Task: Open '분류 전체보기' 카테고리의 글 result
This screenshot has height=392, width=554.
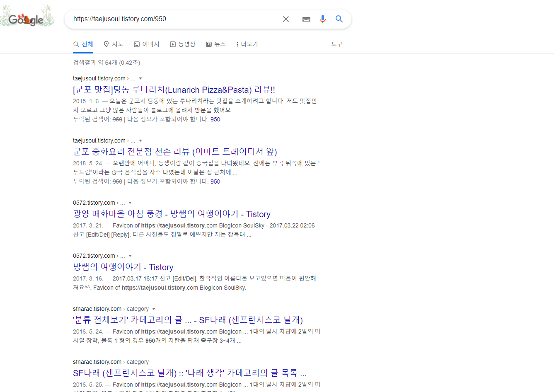Action: coord(188,320)
